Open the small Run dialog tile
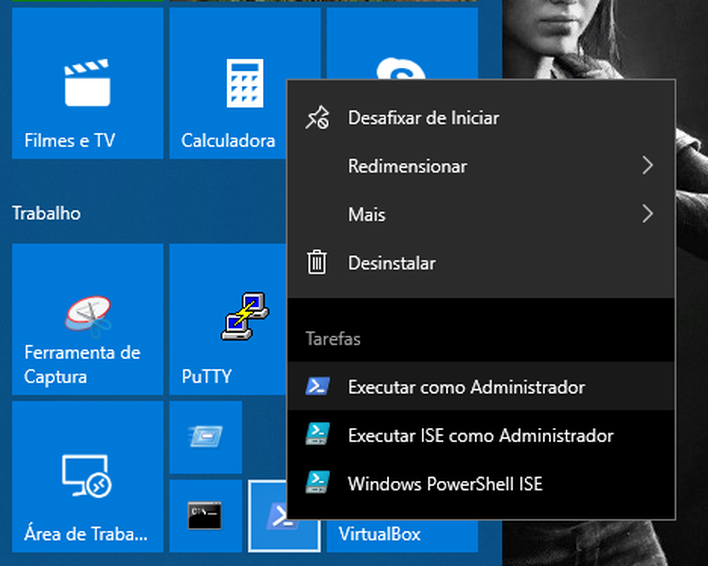The height and width of the screenshot is (566, 708). 206,437
